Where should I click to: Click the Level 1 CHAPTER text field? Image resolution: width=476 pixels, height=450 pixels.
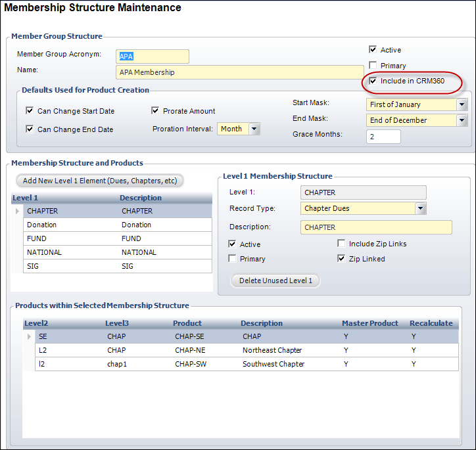click(364, 192)
